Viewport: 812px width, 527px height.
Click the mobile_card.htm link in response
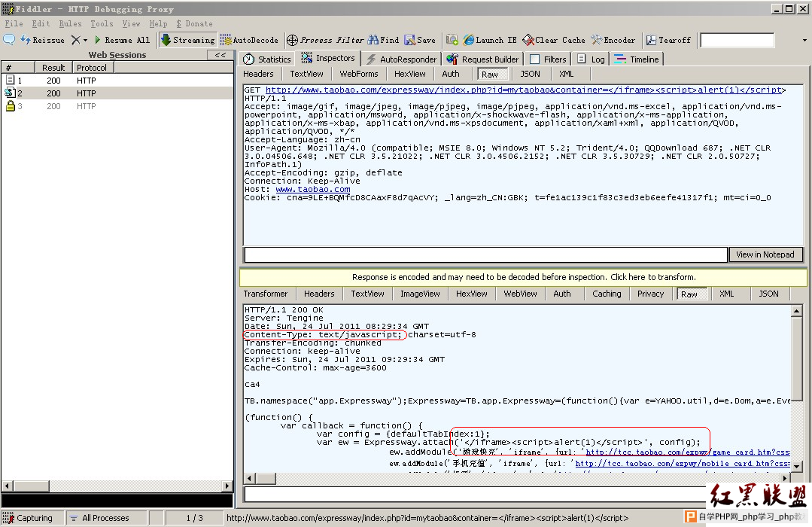point(683,464)
